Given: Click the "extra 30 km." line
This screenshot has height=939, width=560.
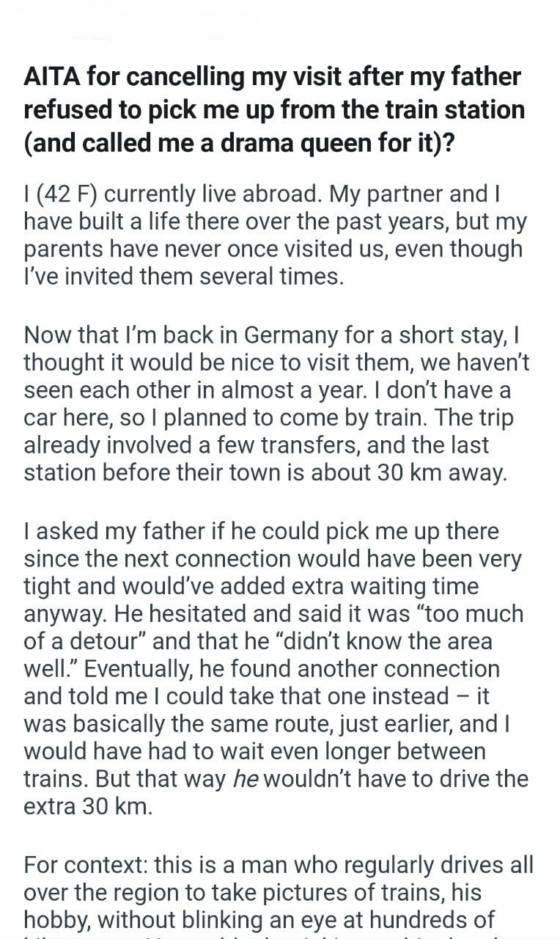Looking at the screenshot, I should click(88, 805).
